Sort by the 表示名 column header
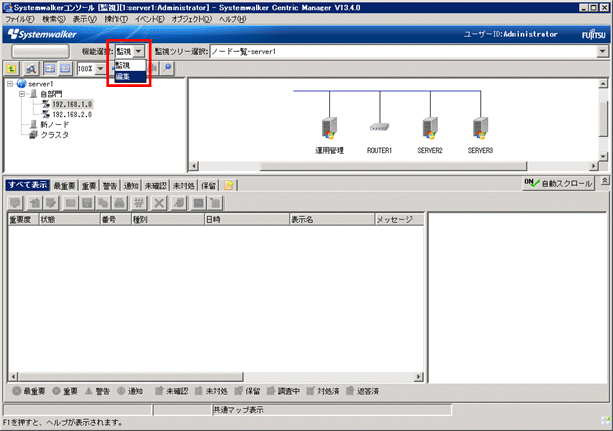 [332, 219]
